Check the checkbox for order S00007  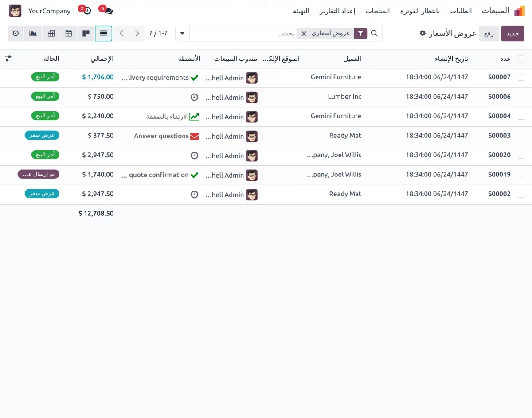[x=522, y=77]
